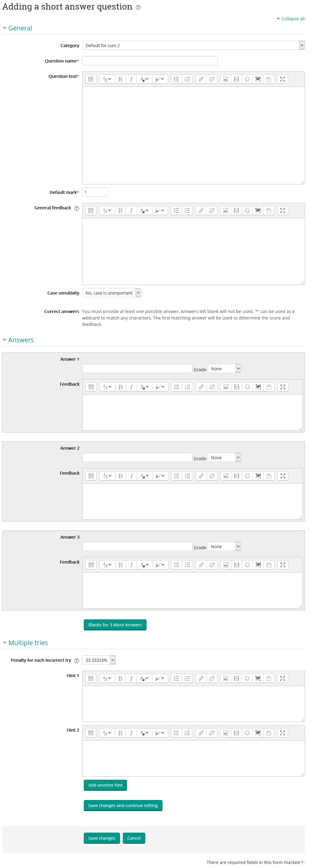The image size is (310, 868).
Task: Toggle italic in Hint 1 editor
Action: [131, 679]
